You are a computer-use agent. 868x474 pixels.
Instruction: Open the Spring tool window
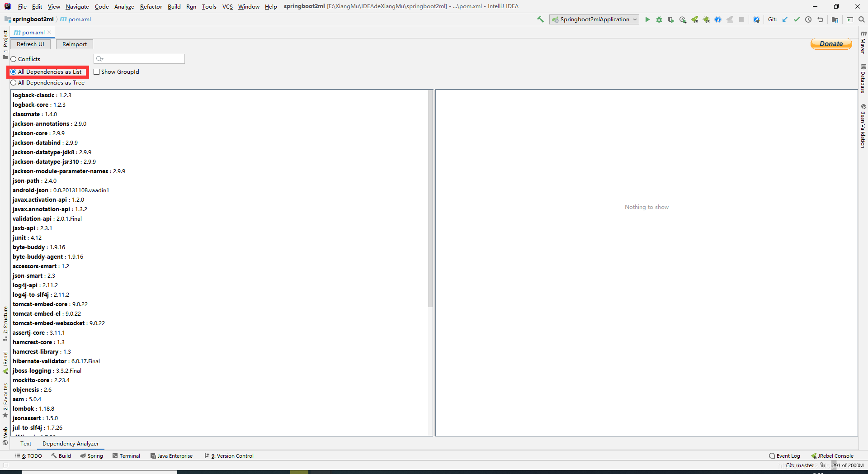click(92, 456)
